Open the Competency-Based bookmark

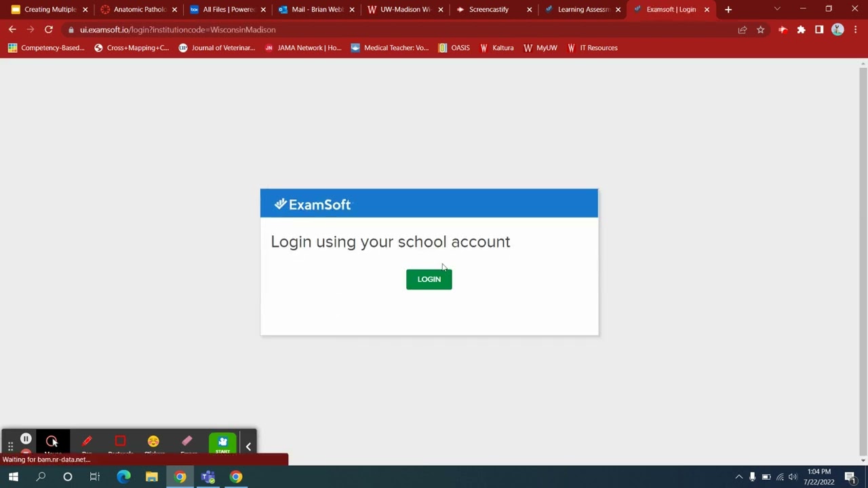[x=46, y=48]
